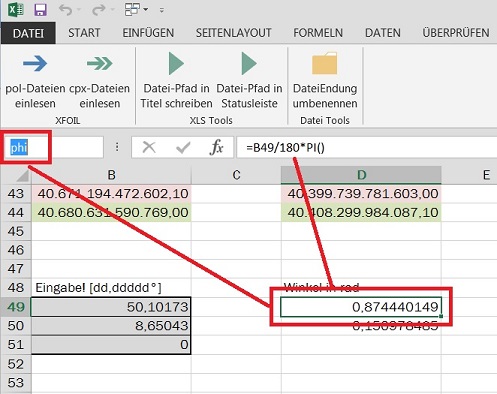This screenshot has width=497, height=394.
Task: Run Datei-Pfad in Statusleiste
Action: pos(249,81)
